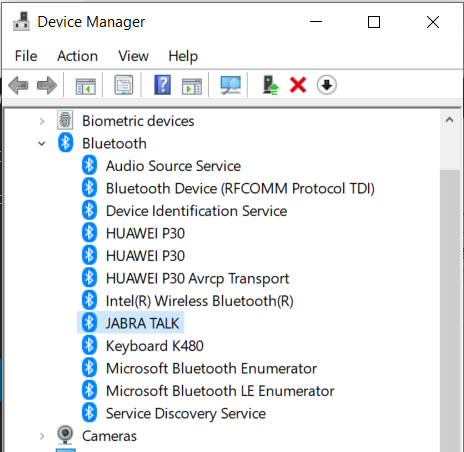Expand the Biometric devices node

tap(42, 121)
